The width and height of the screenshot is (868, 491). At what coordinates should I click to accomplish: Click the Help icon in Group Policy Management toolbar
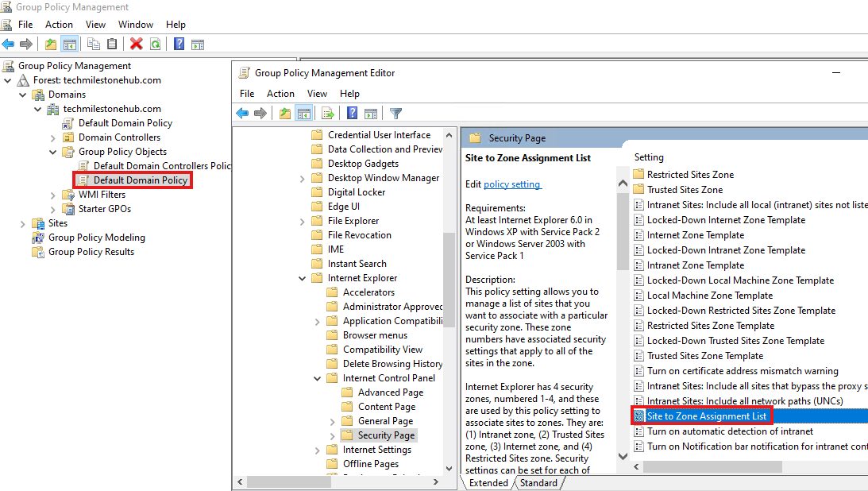(x=179, y=44)
